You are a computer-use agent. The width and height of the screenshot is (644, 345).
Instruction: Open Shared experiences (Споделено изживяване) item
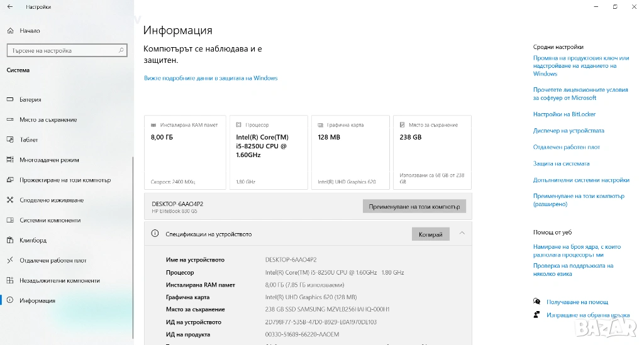tap(52, 200)
